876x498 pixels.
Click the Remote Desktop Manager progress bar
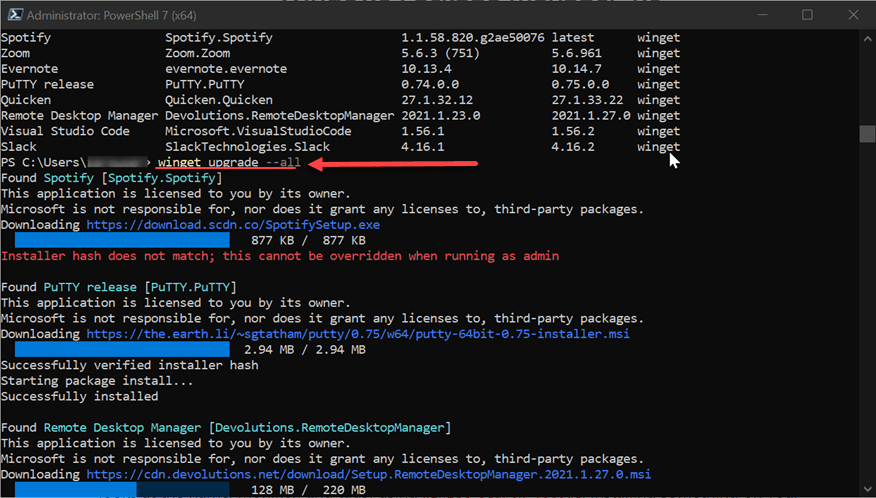click(122, 490)
